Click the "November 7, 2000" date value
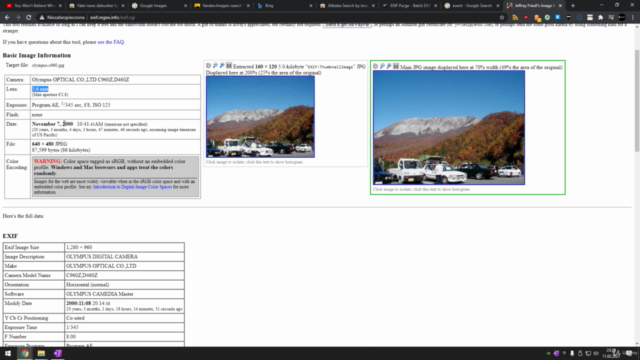 [x=52, y=124]
